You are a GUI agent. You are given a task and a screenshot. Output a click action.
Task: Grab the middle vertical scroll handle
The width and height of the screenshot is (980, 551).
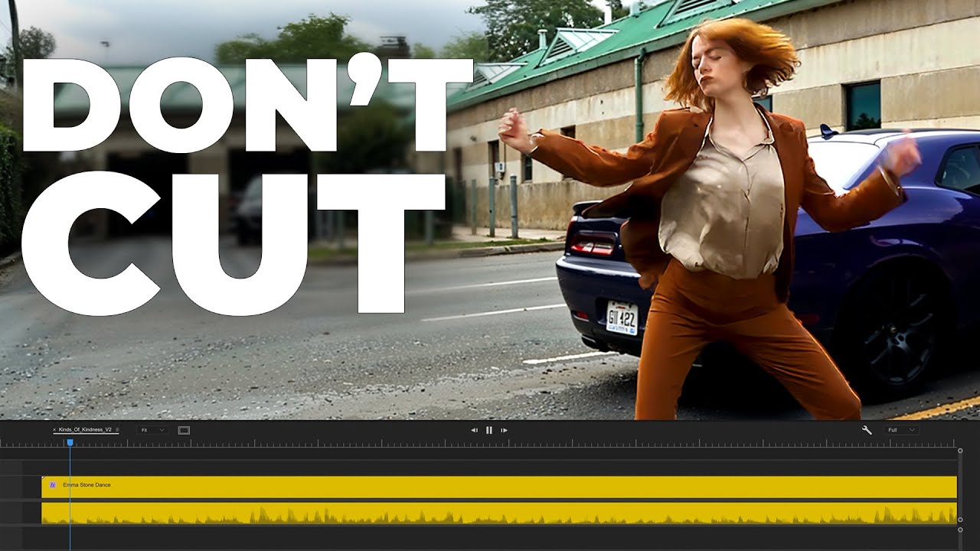pyautogui.click(x=960, y=520)
